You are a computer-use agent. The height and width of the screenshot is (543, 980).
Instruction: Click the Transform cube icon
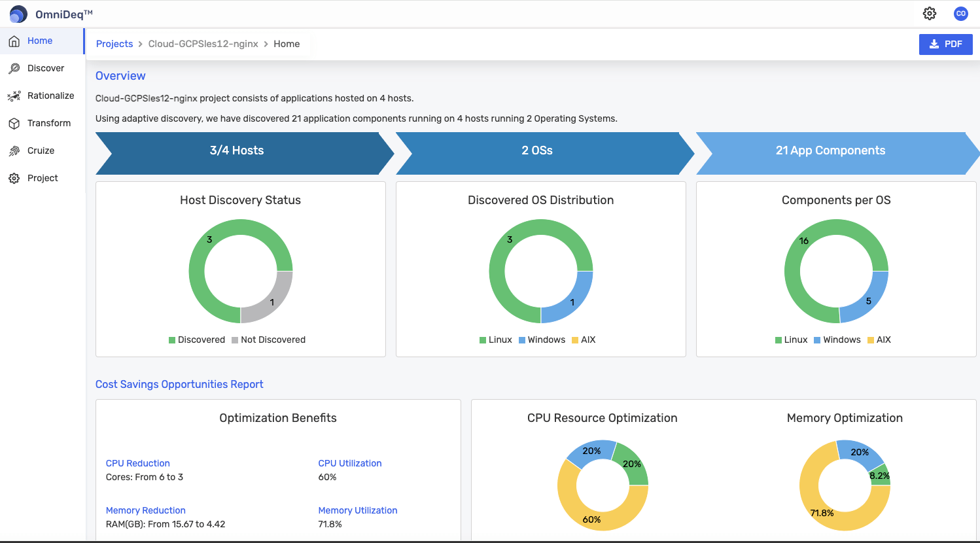[x=14, y=124]
